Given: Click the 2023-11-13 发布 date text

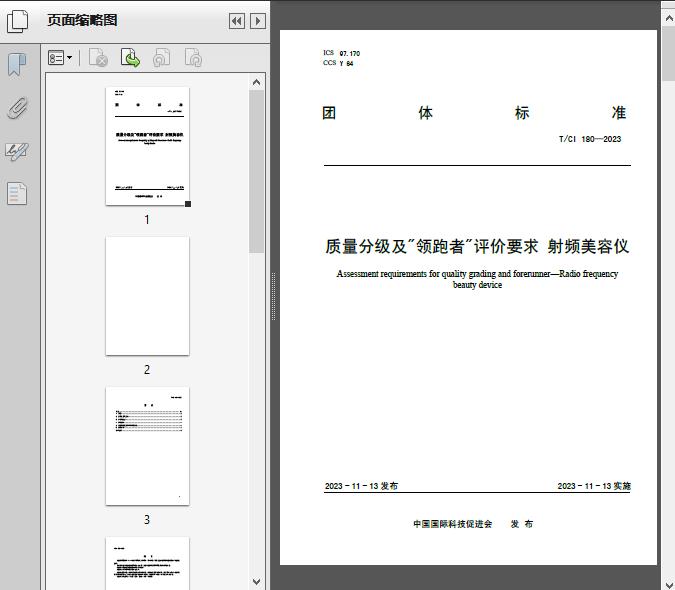Looking at the screenshot, I should [x=361, y=486].
